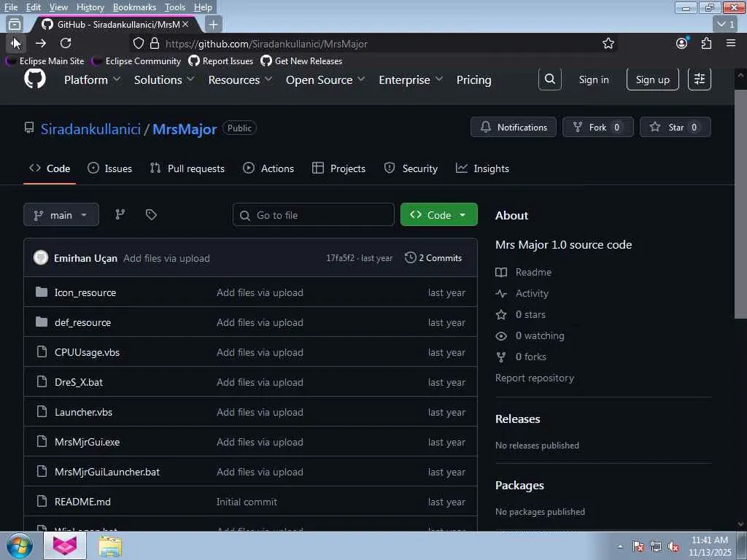Open the Security tab

pyautogui.click(x=411, y=168)
